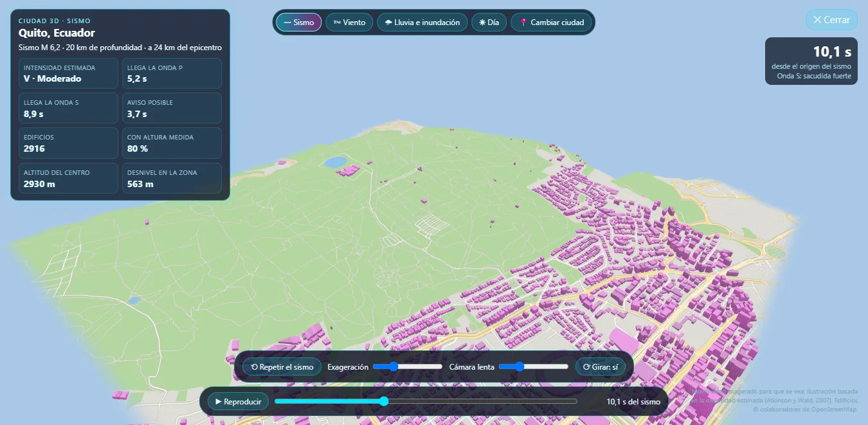This screenshot has height=425, width=868.
Task: Toggle the Día lighting button
Action: click(489, 22)
